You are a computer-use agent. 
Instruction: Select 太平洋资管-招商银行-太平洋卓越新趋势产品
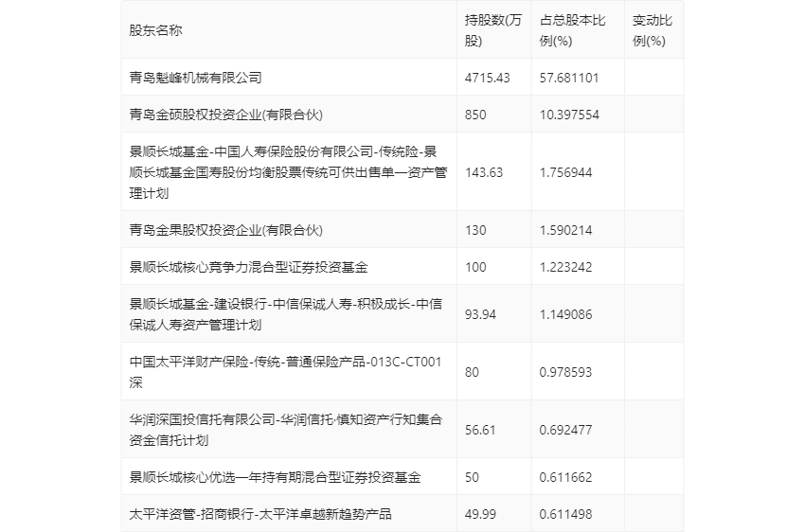click(x=260, y=514)
